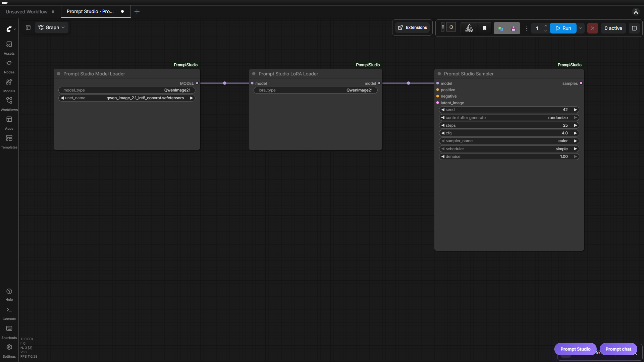Click the Run button
This screenshot has width=644, height=362.
coord(563,28)
